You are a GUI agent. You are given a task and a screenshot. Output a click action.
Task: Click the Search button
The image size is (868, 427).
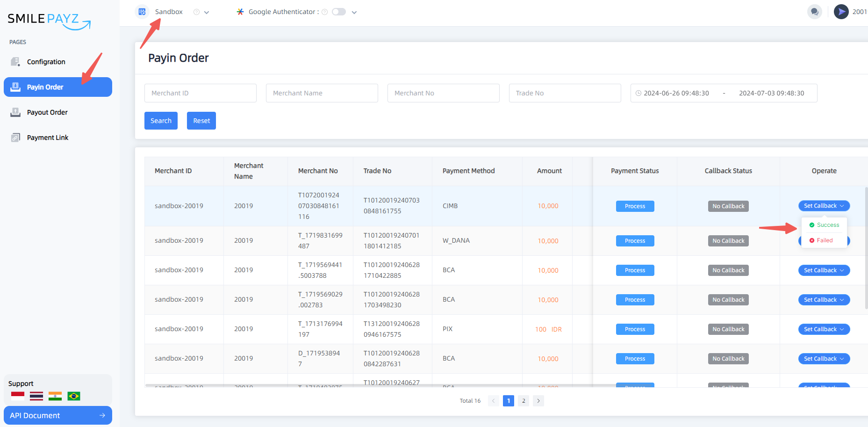(x=161, y=121)
